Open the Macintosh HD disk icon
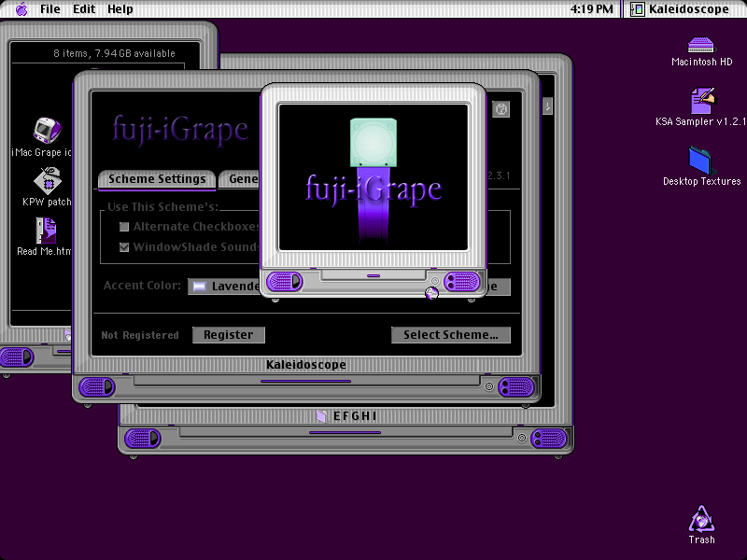This screenshot has width=747, height=560. point(701,45)
